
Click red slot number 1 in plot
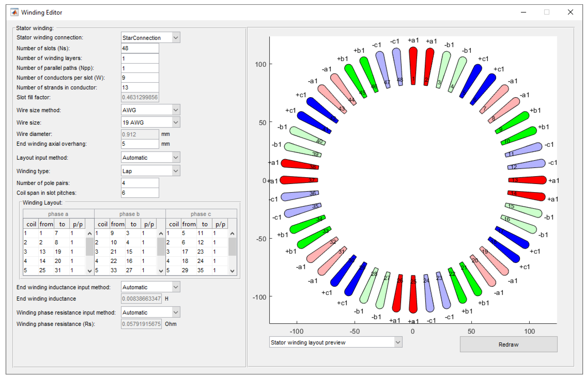[x=413, y=65]
